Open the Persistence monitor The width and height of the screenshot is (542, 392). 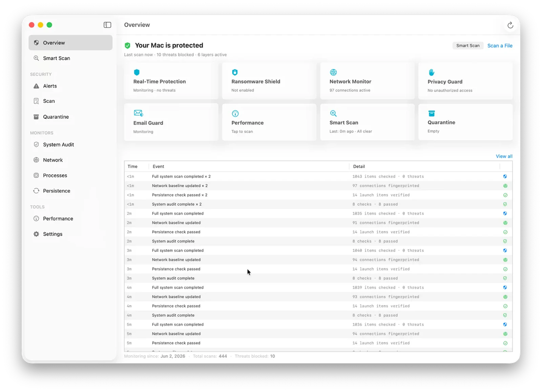point(70,191)
